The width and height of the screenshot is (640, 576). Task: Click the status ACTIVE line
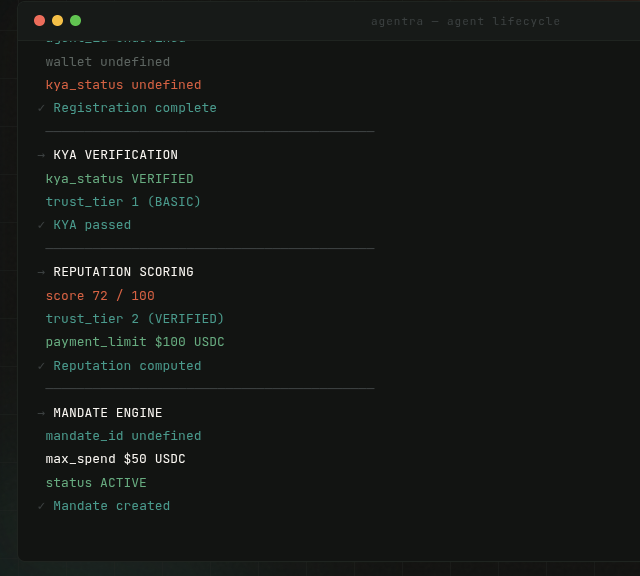click(x=96, y=483)
